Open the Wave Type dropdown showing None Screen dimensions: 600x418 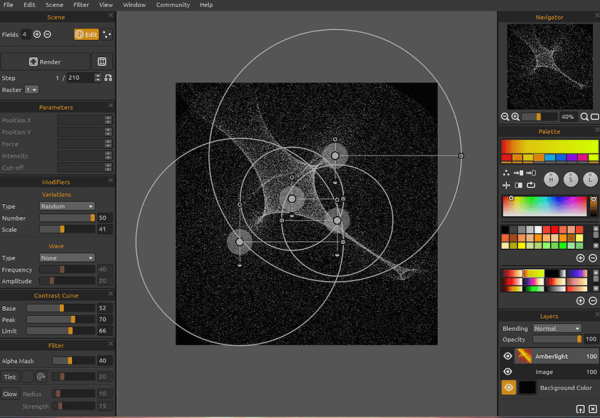(x=67, y=258)
